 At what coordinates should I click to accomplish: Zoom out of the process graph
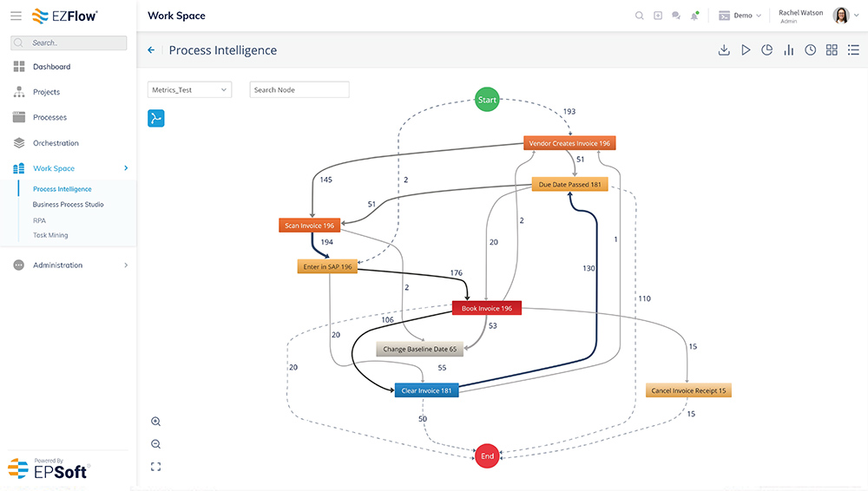155,444
